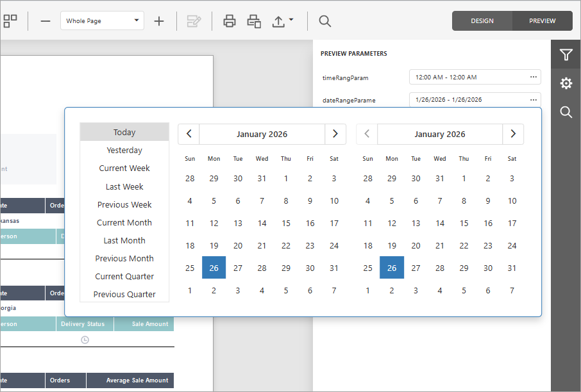Switch to the DESIGN tab
This screenshot has width=581, height=392.
click(482, 20)
